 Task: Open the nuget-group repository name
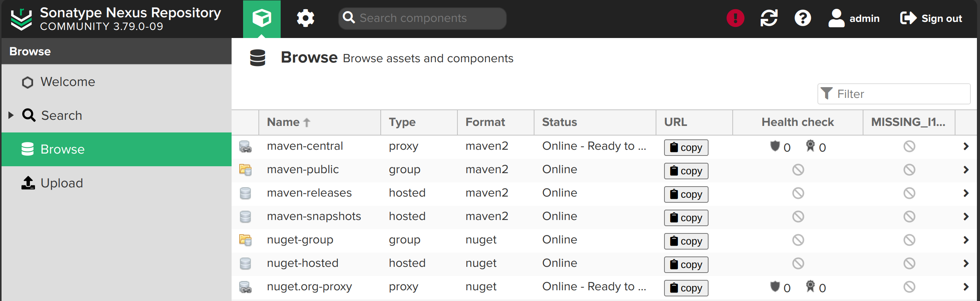[300, 240]
